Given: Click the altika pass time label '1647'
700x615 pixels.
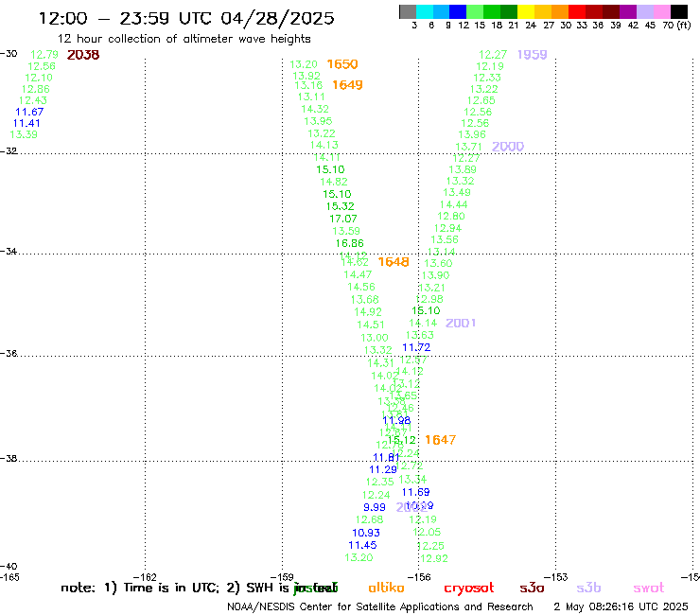Looking at the screenshot, I should pyautogui.click(x=440, y=440).
